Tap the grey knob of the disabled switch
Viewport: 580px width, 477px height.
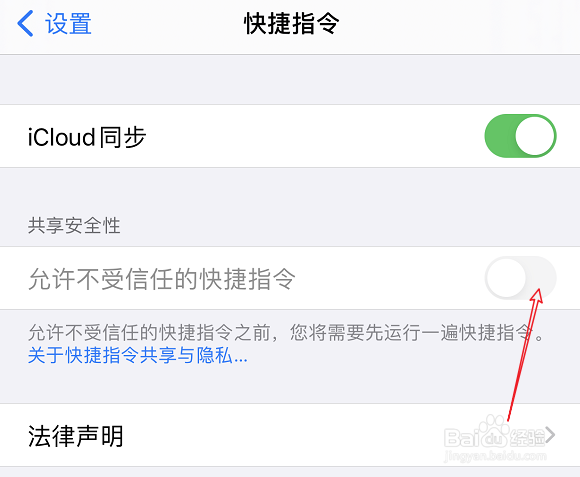pos(506,278)
